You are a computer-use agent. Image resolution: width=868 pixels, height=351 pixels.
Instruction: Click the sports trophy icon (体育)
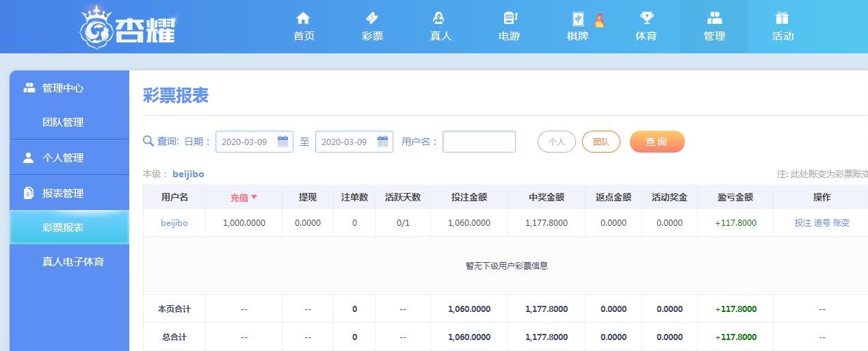click(x=646, y=18)
